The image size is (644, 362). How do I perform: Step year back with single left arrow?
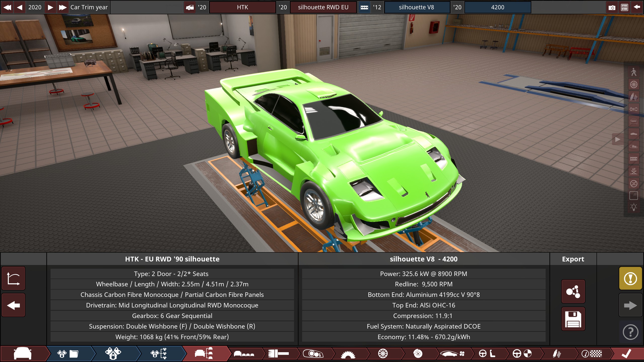(x=20, y=7)
